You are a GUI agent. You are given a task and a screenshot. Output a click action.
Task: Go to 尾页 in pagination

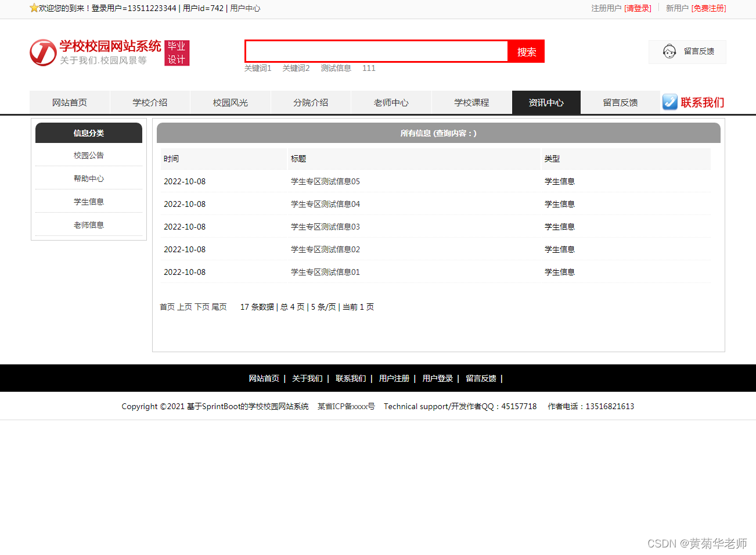219,307
